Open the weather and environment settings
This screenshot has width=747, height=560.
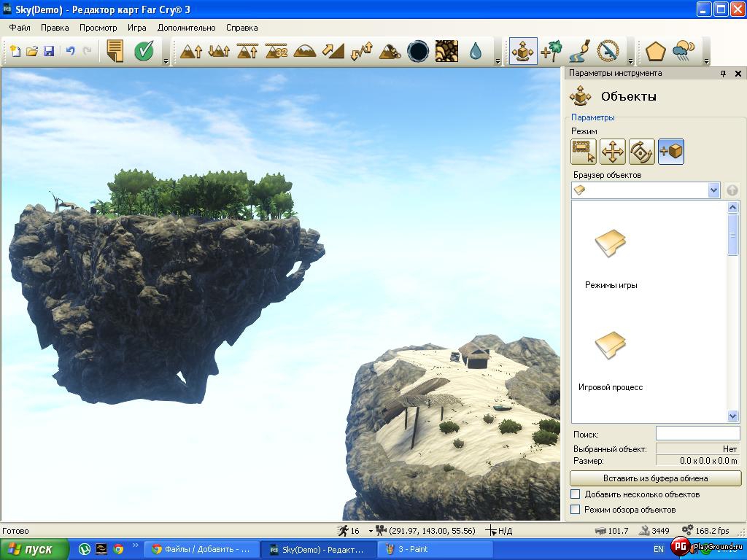pyautogui.click(x=684, y=51)
